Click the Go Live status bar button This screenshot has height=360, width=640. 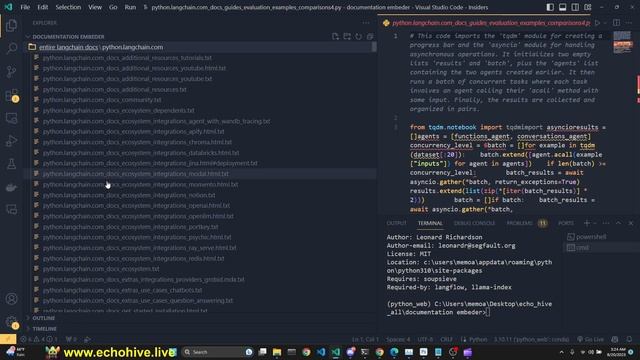point(590,339)
